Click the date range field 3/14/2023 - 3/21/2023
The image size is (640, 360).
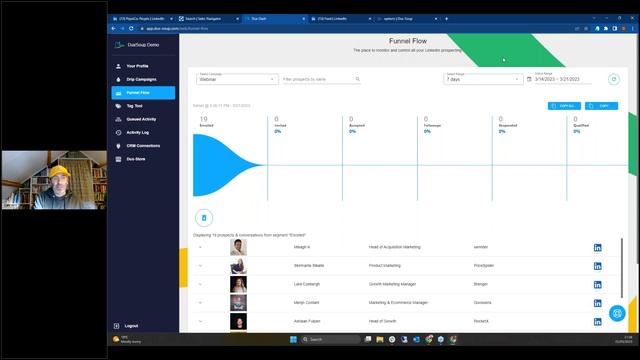(x=563, y=79)
